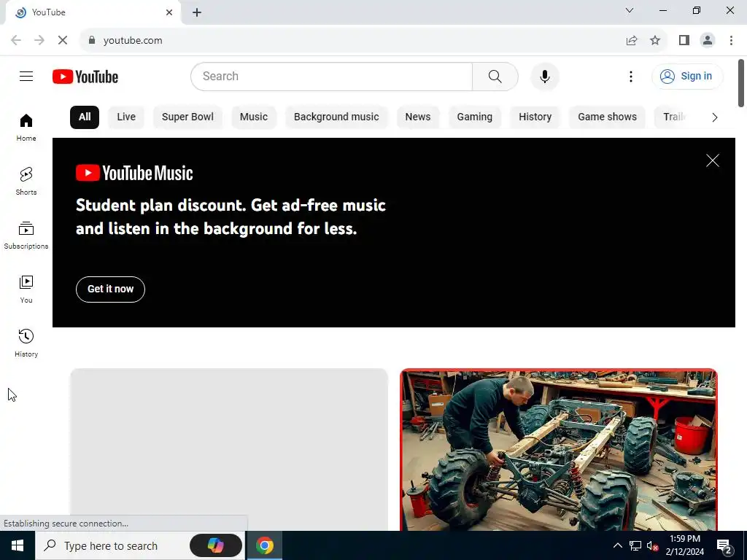Open a new browser tab
Screen dimensions: 747x560
click(x=197, y=12)
